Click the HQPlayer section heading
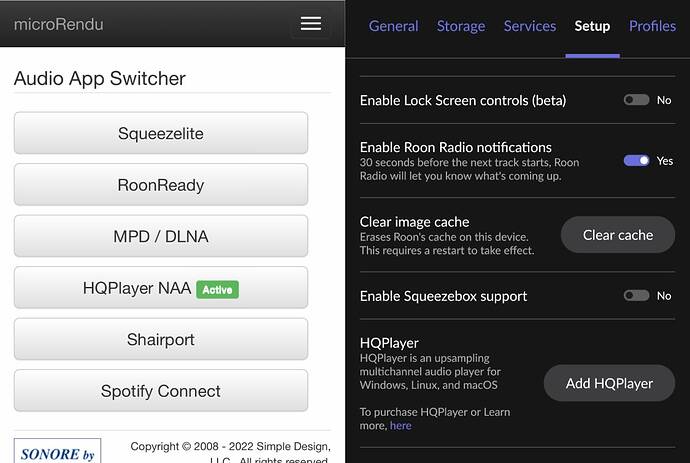This screenshot has height=463, width=690. [389, 343]
